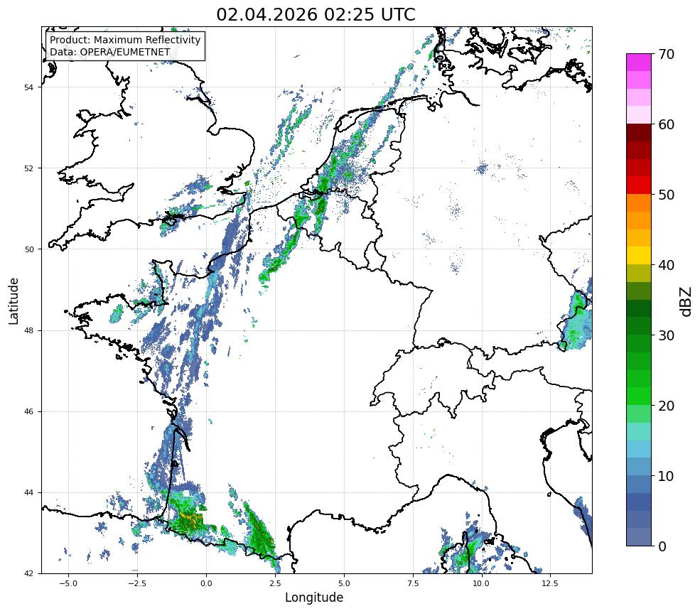This screenshot has height=611, width=700.
Task: Pick the grey-blue 0-2 dBZ colorbar segment
Action: pyautogui.click(x=638, y=537)
